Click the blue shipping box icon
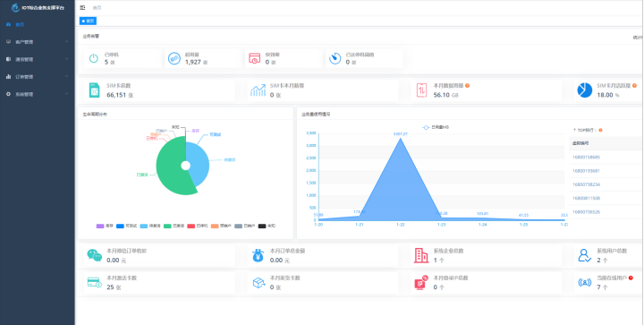The image size is (644, 325). [258, 283]
